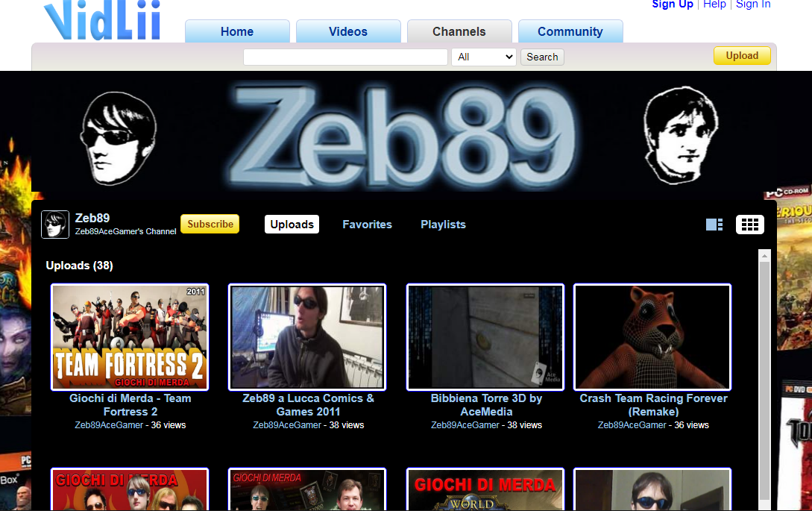Switch to the Playlists tab

443,225
